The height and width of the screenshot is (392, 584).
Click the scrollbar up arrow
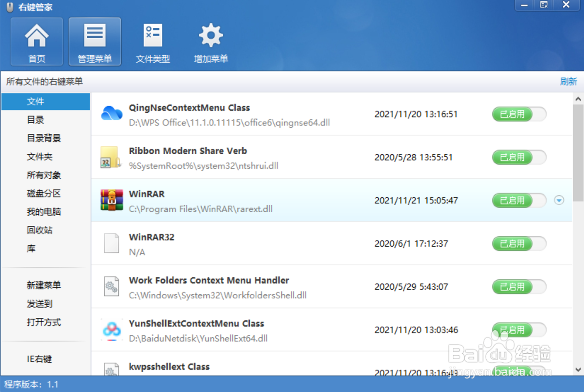click(x=578, y=99)
